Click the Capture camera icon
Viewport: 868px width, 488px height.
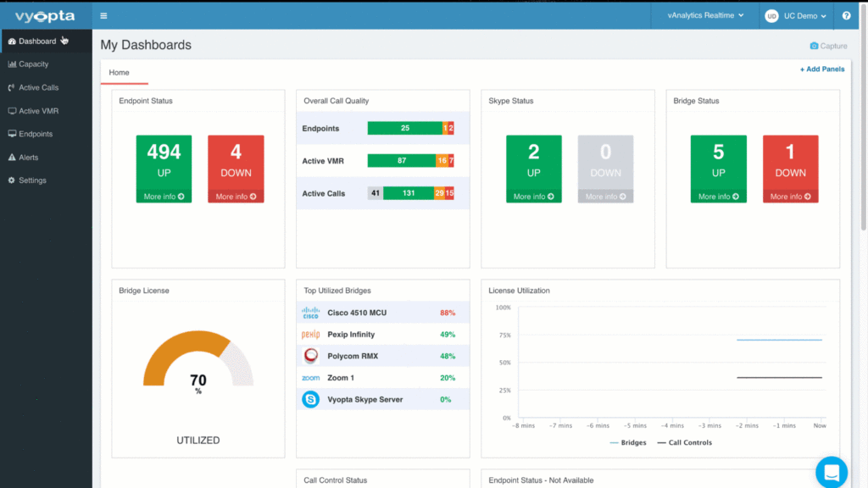(x=814, y=46)
